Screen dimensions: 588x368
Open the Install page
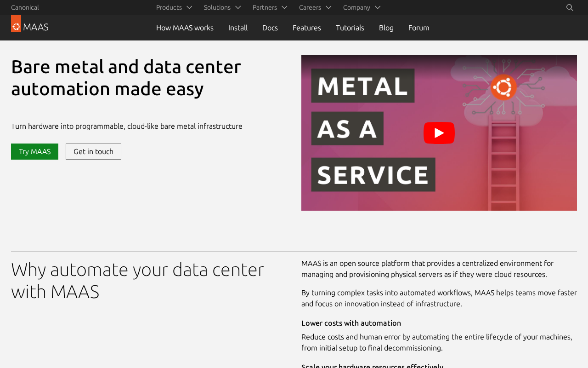[238, 28]
